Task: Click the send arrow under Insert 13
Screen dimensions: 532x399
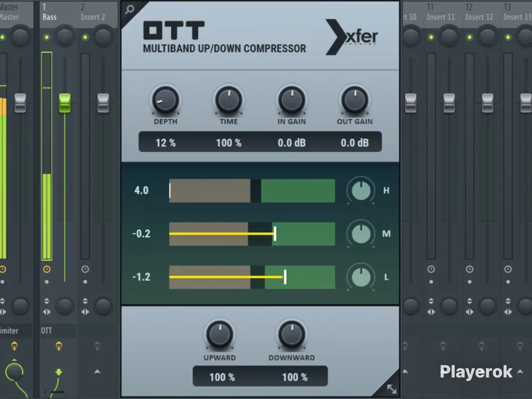Action: (520, 372)
